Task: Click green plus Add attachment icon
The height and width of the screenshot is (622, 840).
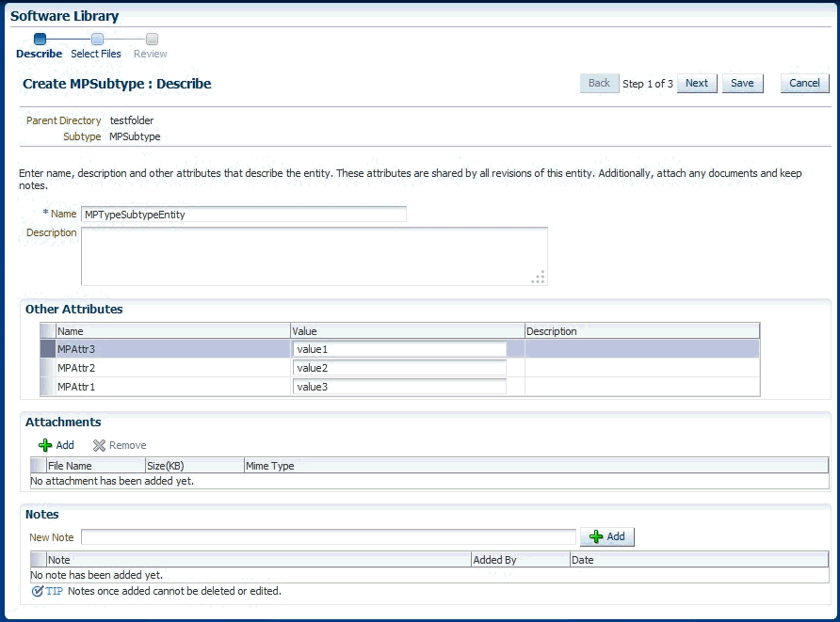Action: [45, 445]
